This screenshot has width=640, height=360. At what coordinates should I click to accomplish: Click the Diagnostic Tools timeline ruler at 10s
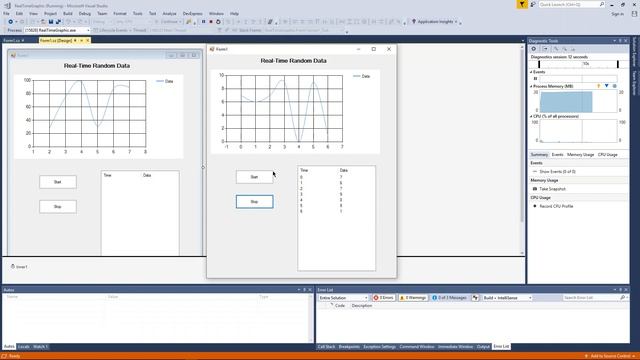click(x=586, y=64)
